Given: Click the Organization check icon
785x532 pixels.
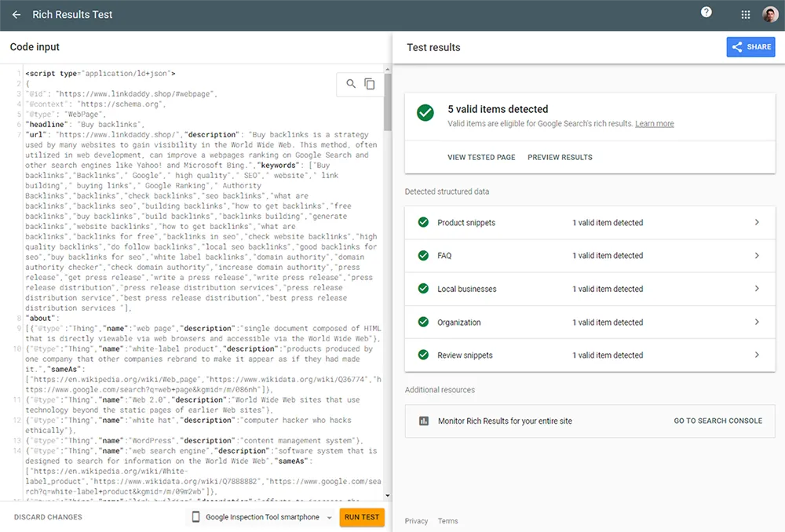Looking at the screenshot, I should (423, 322).
